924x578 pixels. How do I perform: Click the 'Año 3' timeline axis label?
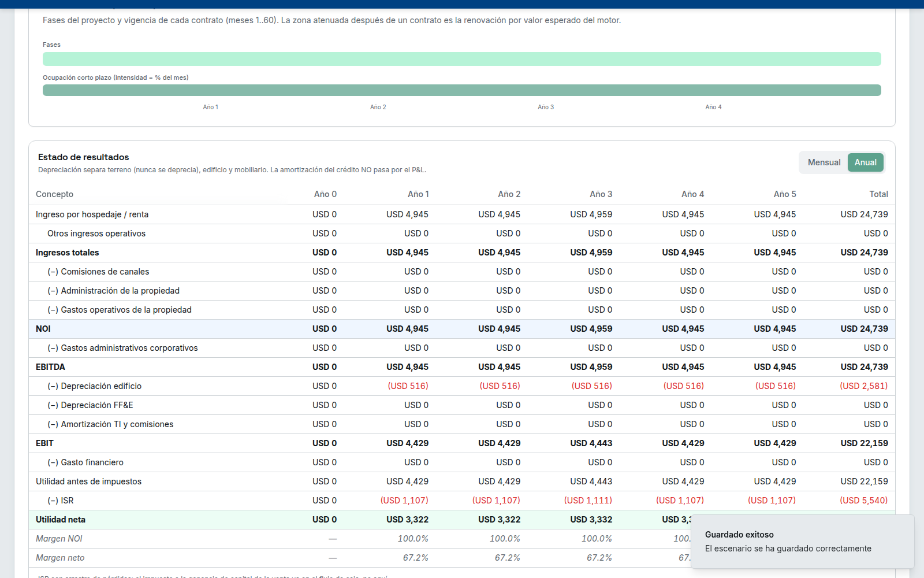coord(546,107)
